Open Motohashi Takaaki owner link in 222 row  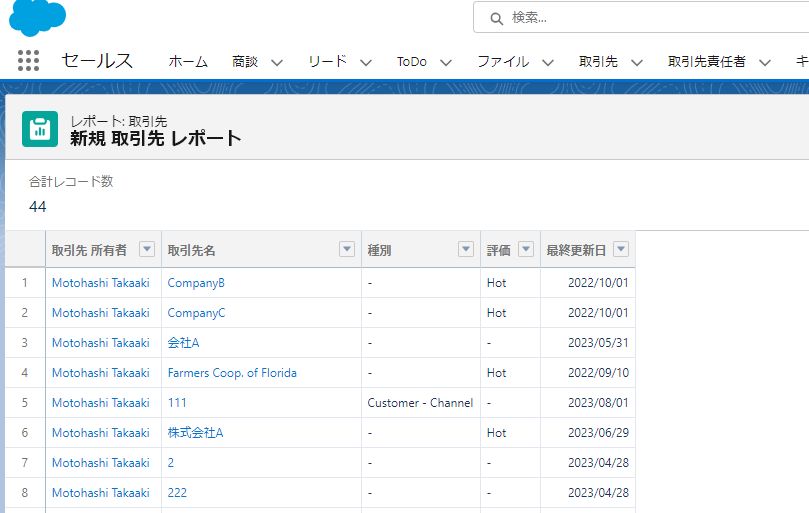(x=101, y=492)
